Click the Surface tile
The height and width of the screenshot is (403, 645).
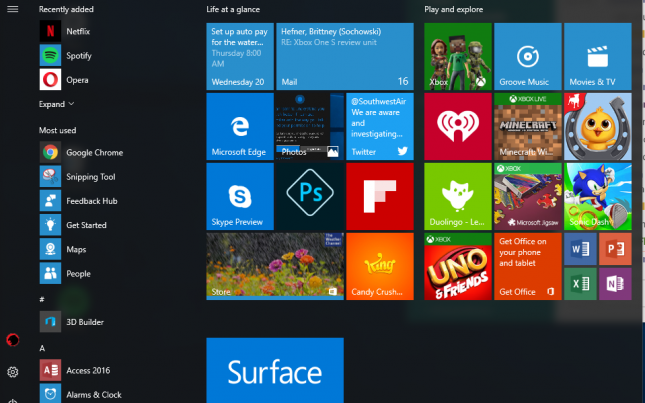pyautogui.click(x=274, y=371)
